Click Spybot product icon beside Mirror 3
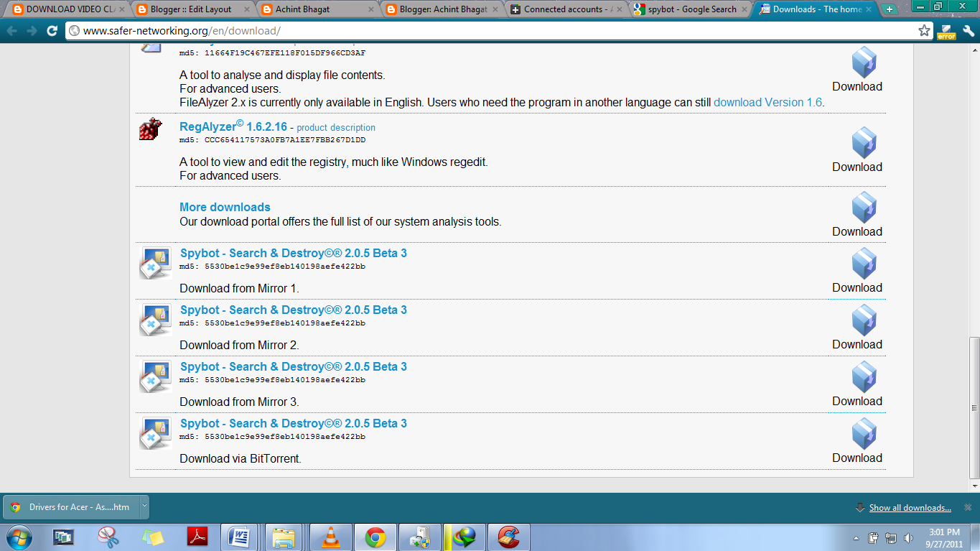 click(155, 376)
